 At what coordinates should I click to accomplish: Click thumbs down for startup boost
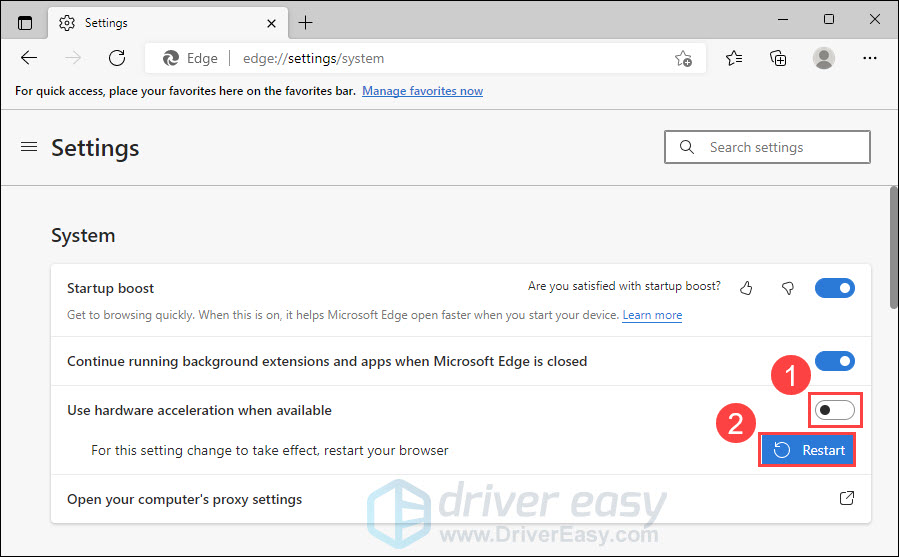[788, 288]
